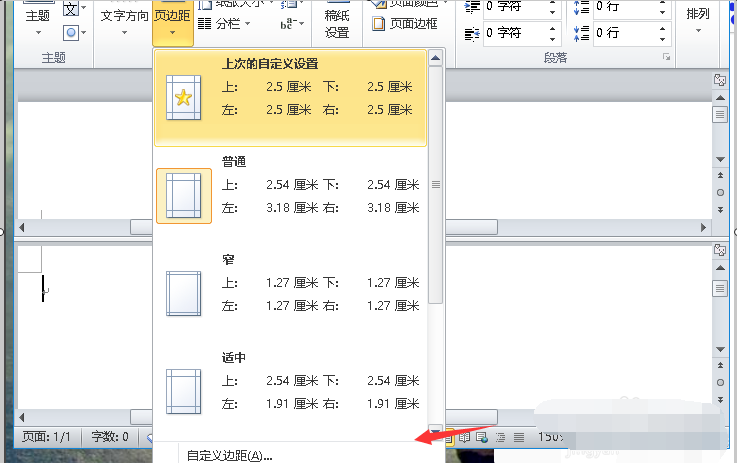Go to previous page in lower pane

720,365
